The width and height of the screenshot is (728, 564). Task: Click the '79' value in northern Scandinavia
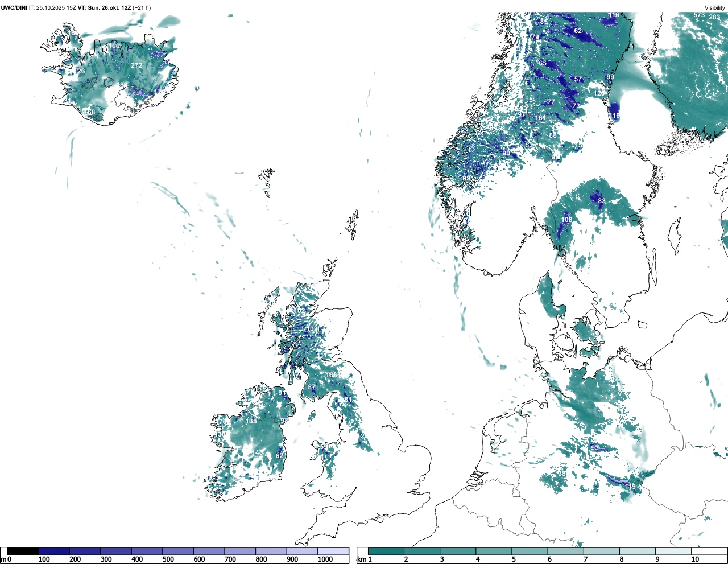535,37
